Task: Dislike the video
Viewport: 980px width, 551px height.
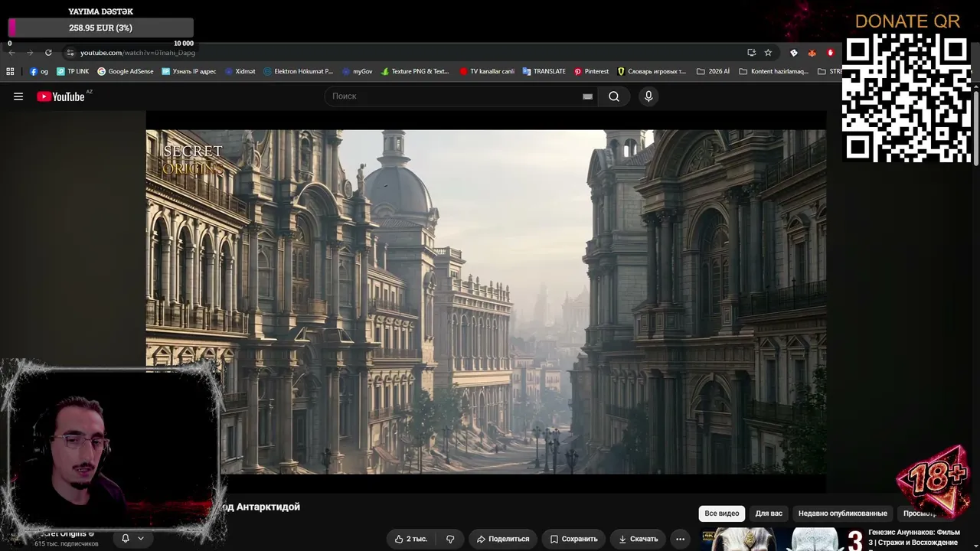Action: [x=450, y=539]
